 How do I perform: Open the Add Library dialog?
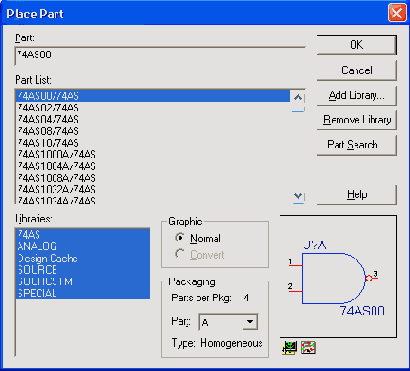[356, 96]
